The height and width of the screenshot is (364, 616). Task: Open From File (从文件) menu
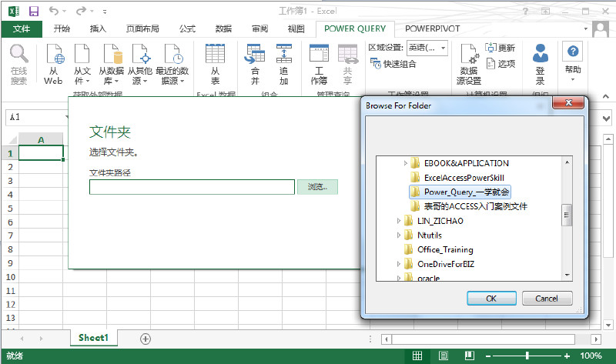point(82,65)
